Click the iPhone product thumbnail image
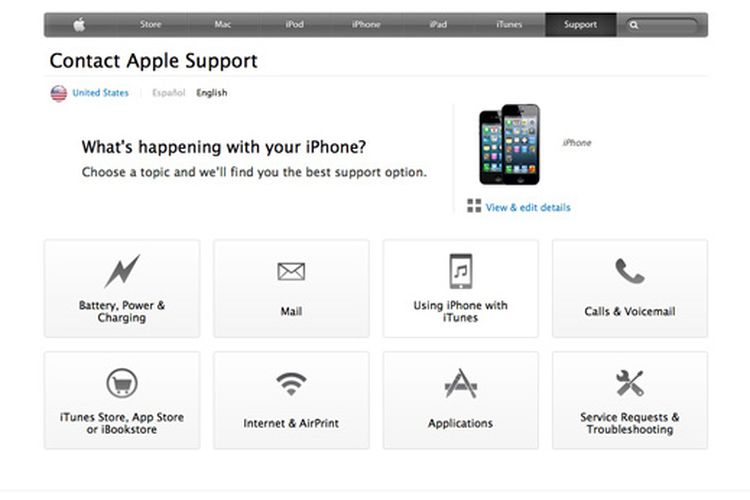Screen dimensions: 750x500 coord(509,144)
